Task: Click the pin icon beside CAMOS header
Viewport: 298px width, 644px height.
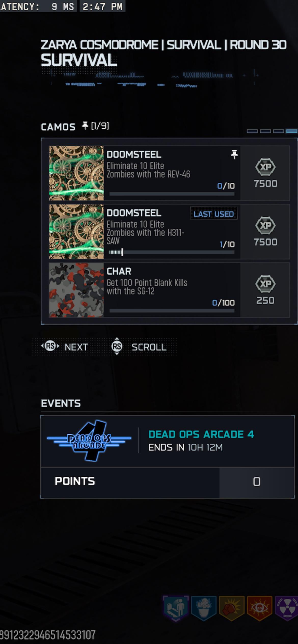Action: click(x=85, y=125)
